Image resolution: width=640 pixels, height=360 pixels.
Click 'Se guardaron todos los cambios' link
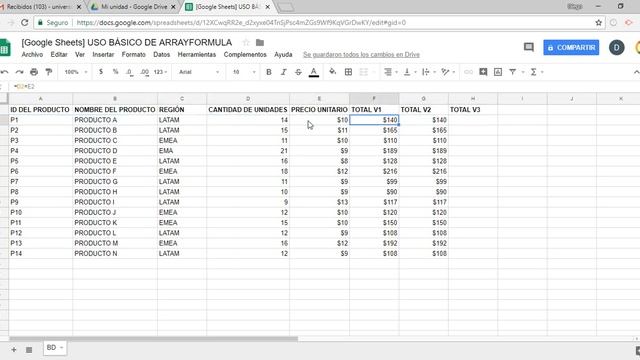coord(361,55)
